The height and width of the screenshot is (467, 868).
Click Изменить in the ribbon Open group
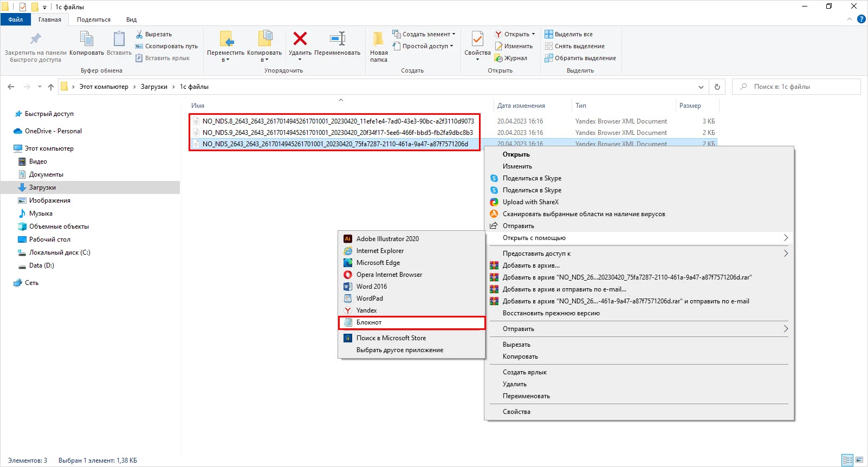pos(514,46)
